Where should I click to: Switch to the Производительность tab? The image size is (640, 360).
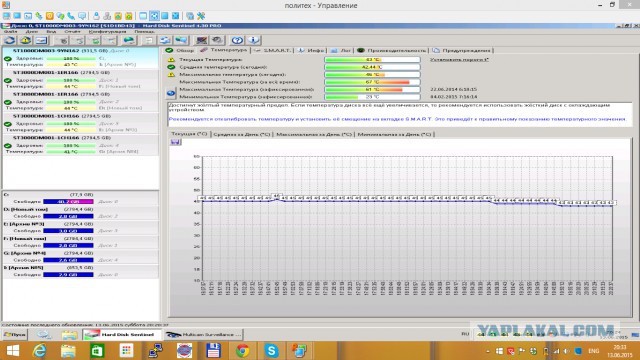pos(391,50)
